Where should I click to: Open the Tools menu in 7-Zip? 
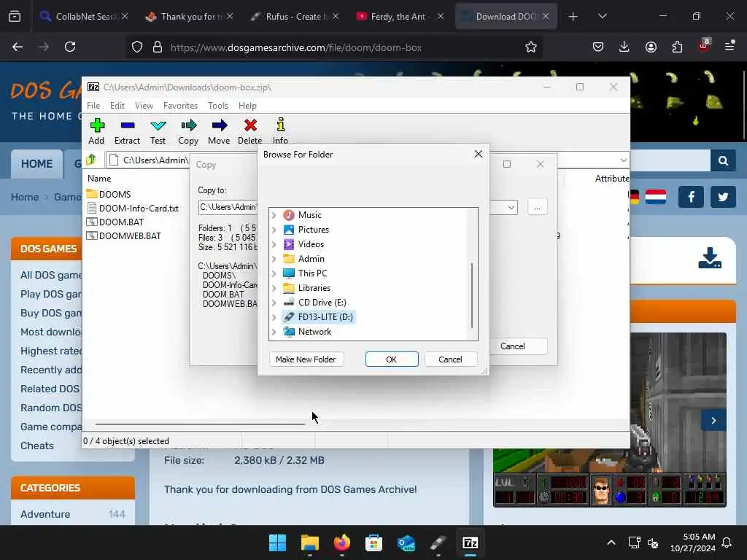217,105
